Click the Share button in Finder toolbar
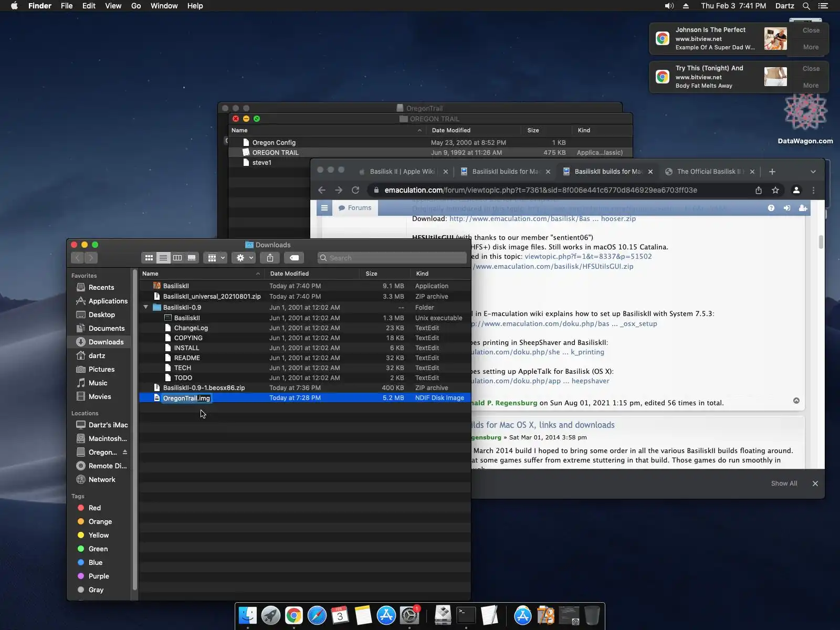Viewport: 840px width, 630px height. [270, 258]
